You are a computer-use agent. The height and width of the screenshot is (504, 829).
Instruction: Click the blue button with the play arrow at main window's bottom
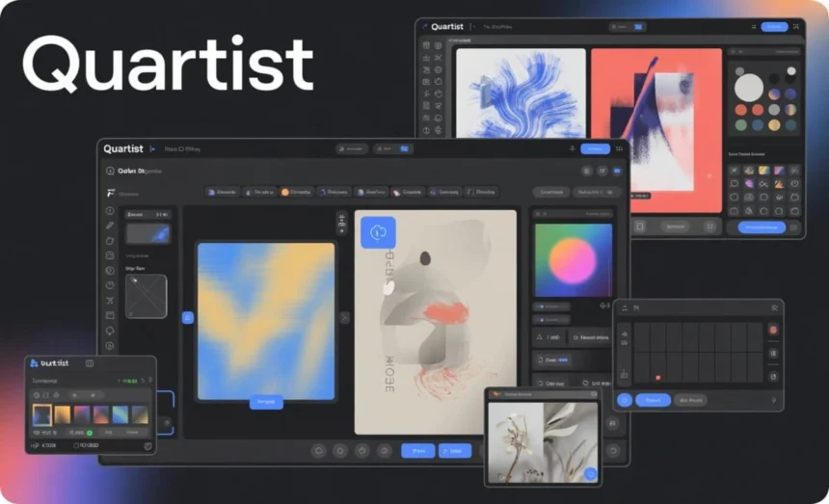point(455,451)
